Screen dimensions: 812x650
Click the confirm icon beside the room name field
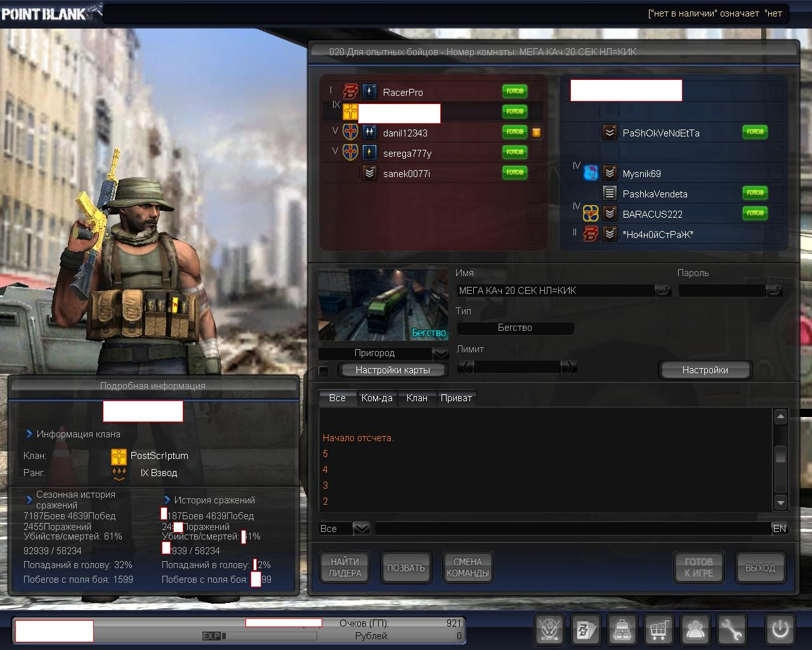pos(663,291)
